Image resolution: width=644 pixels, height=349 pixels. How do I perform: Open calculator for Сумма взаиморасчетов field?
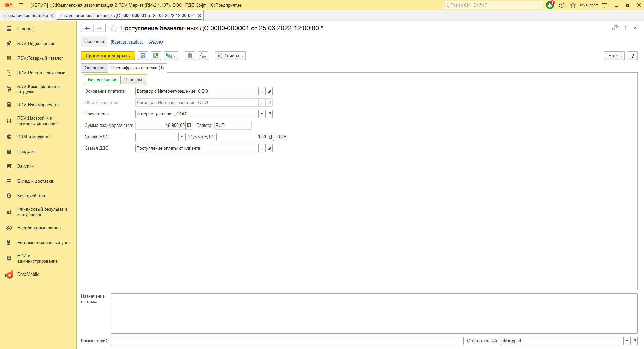click(x=189, y=126)
